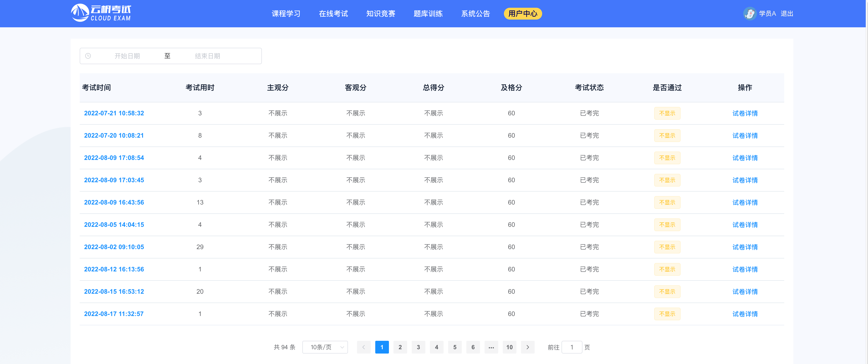Select page 3 in pagination
Viewport: 868px width, 364px height.
418,347
